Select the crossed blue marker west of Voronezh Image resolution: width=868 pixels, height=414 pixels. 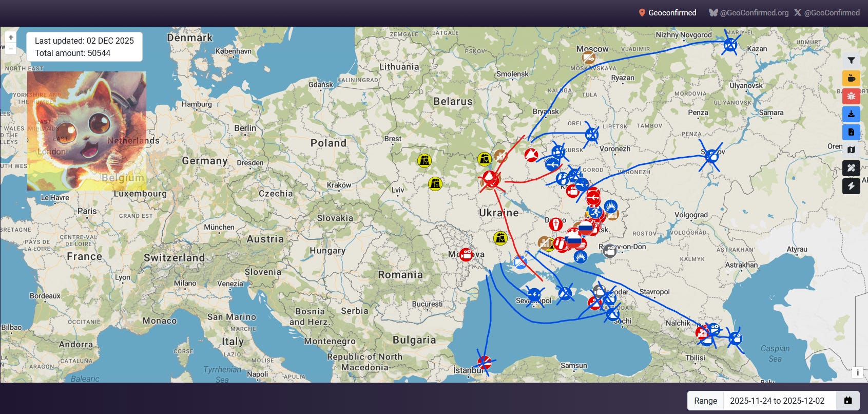pyautogui.click(x=592, y=135)
